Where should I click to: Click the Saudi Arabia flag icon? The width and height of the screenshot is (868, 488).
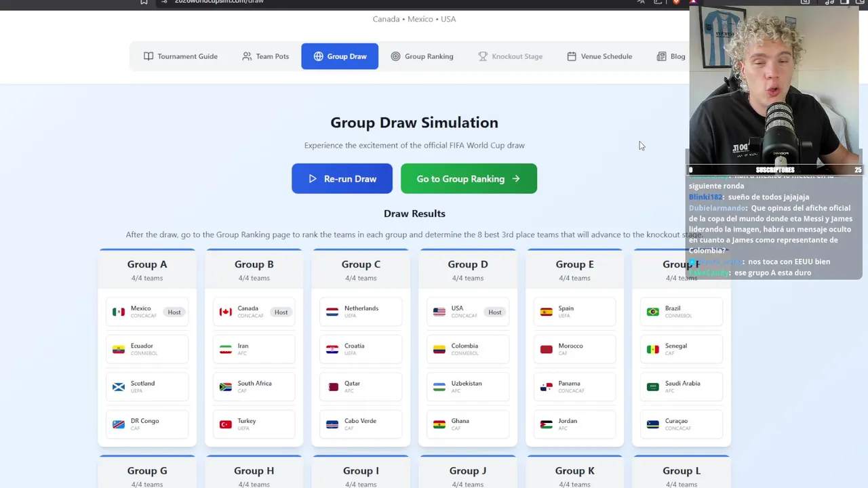click(x=653, y=387)
